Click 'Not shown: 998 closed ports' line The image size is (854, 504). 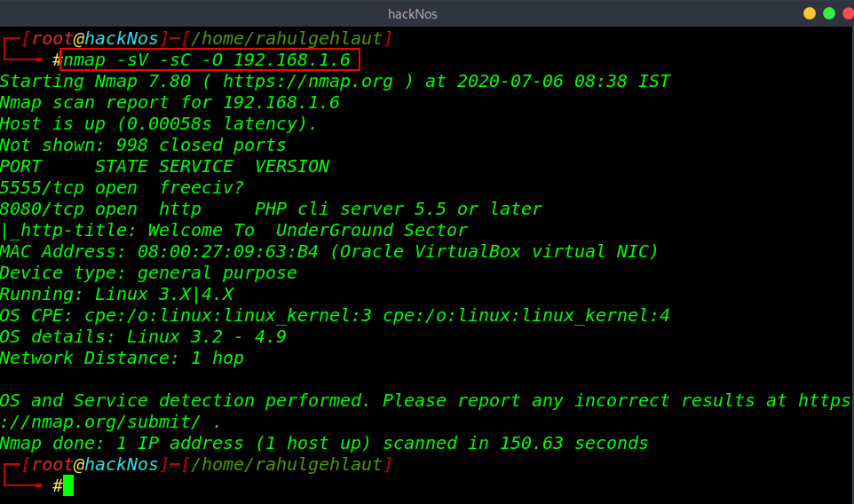(x=143, y=145)
